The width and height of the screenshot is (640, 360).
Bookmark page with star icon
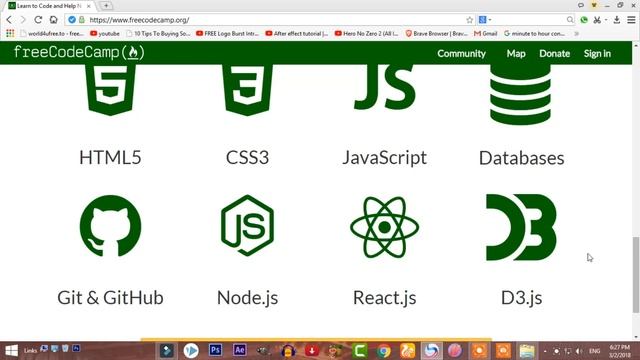[469, 20]
